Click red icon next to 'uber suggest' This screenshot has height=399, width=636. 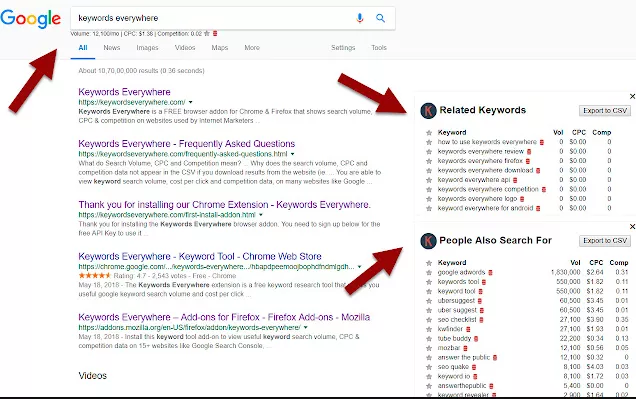point(482,311)
